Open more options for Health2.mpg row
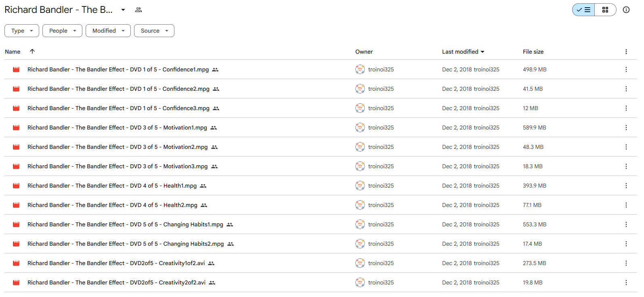644x297 pixels. pos(626,205)
